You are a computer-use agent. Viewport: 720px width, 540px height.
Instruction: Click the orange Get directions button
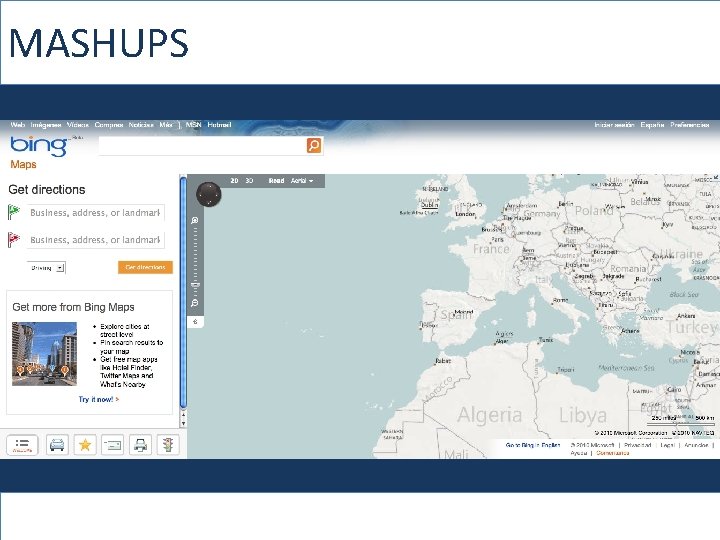coord(146,267)
